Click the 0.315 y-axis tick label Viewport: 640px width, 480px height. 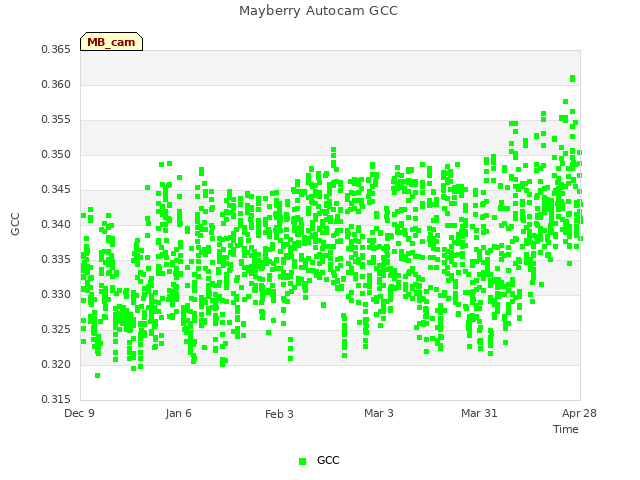tap(56, 399)
